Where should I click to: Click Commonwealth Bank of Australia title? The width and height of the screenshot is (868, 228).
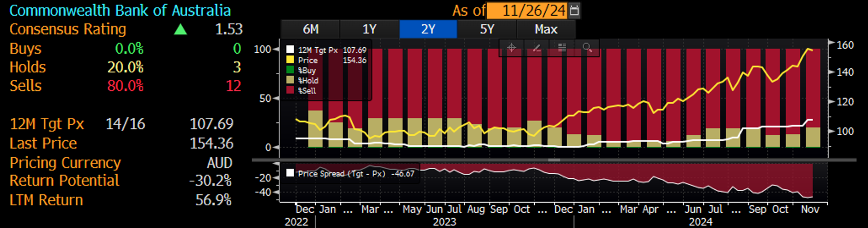tap(120, 11)
